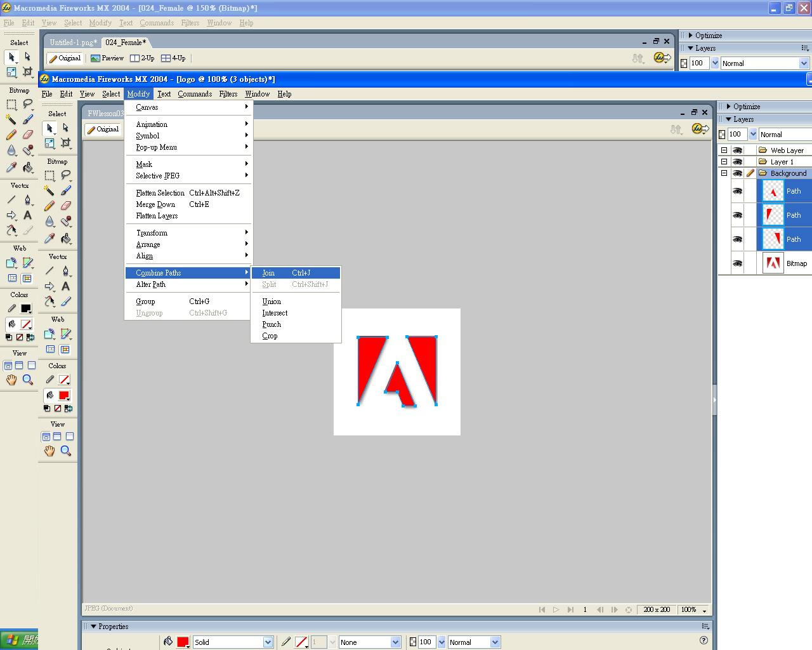
Task: Select the Pointer tool in logo window toolbar
Action: [x=49, y=128]
